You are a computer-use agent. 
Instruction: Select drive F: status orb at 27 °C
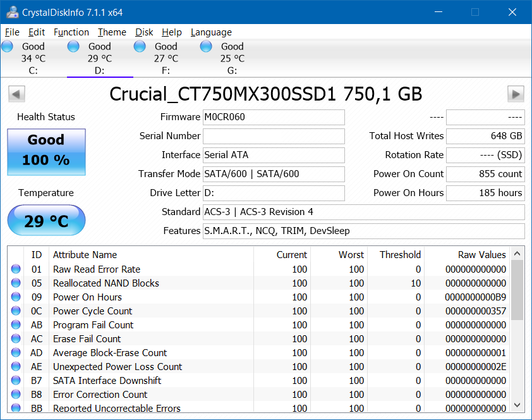(x=140, y=47)
